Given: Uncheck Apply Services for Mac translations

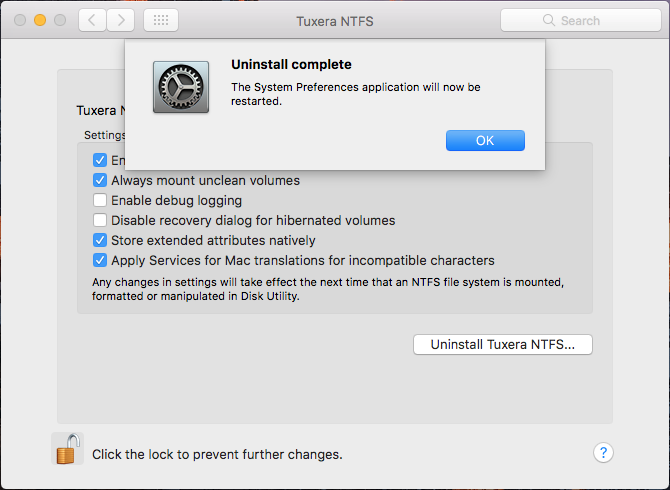Looking at the screenshot, I should (x=100, y=260).
